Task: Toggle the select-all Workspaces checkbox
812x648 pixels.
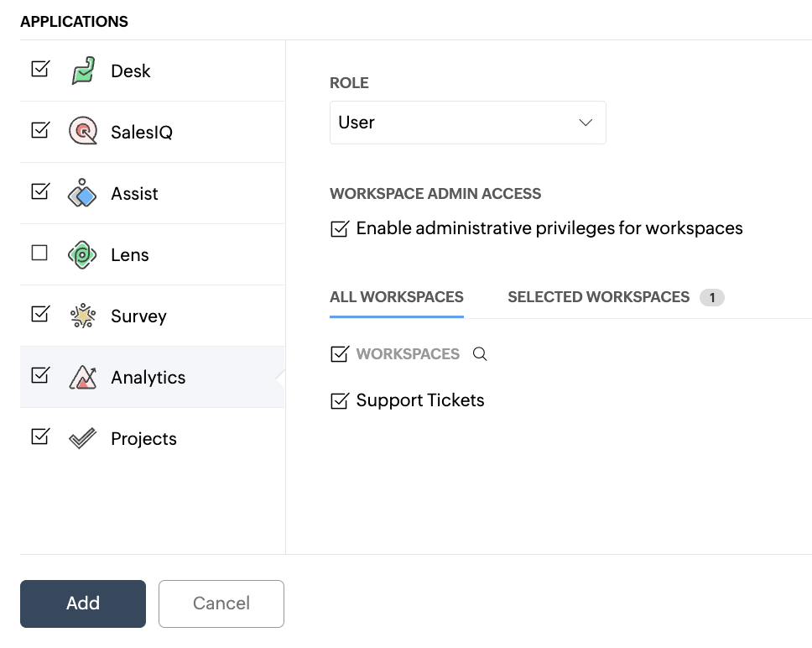Action: [339, 354]
